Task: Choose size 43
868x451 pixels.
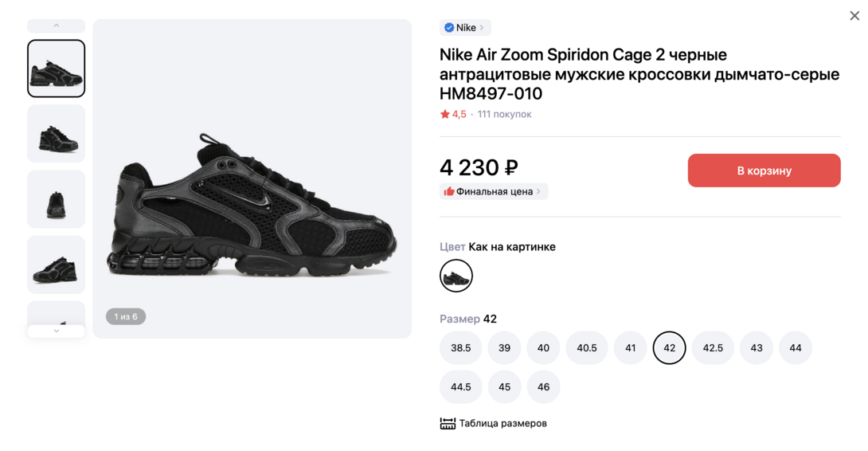Action: tap(757, 348)
